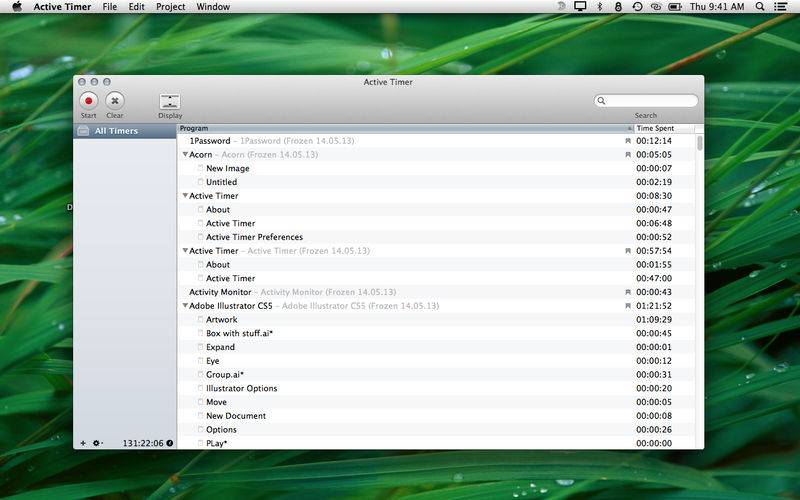
Task: Collapse the Acorn group
Action: 185,154
